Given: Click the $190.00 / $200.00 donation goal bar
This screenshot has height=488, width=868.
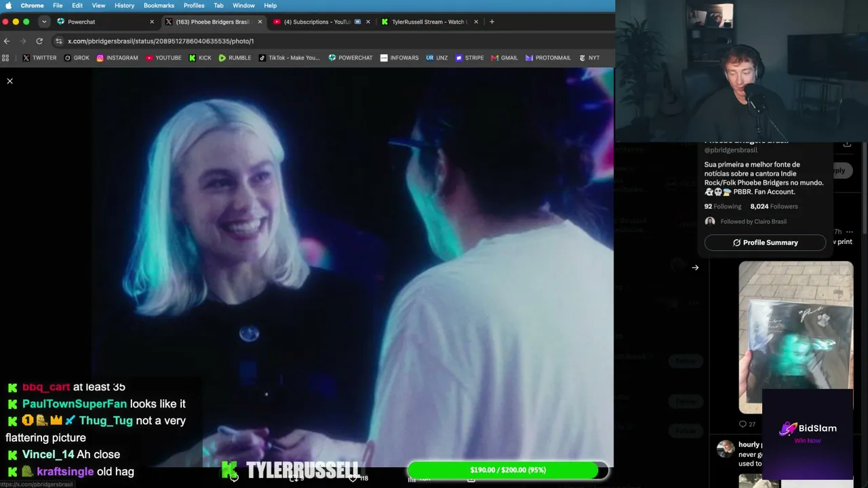Looking at the screenshot, I should tap(507, 470).
